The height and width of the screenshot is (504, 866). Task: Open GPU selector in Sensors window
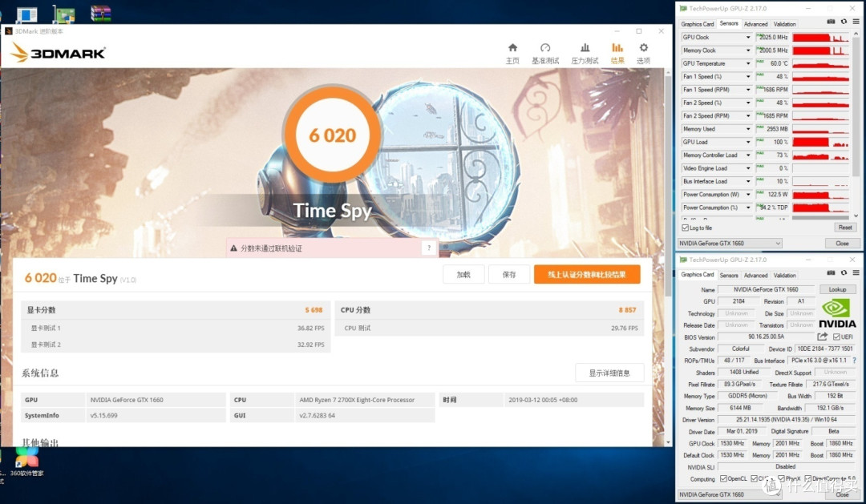coord(730,243)
